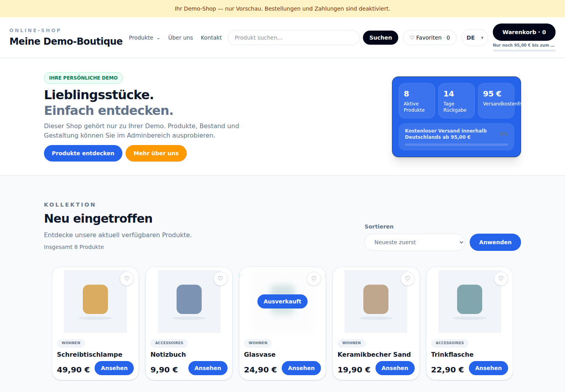View the Schreibtischlampe via Ansehen
This screenshot has width=565, height=392.
(x=114, y=368)
